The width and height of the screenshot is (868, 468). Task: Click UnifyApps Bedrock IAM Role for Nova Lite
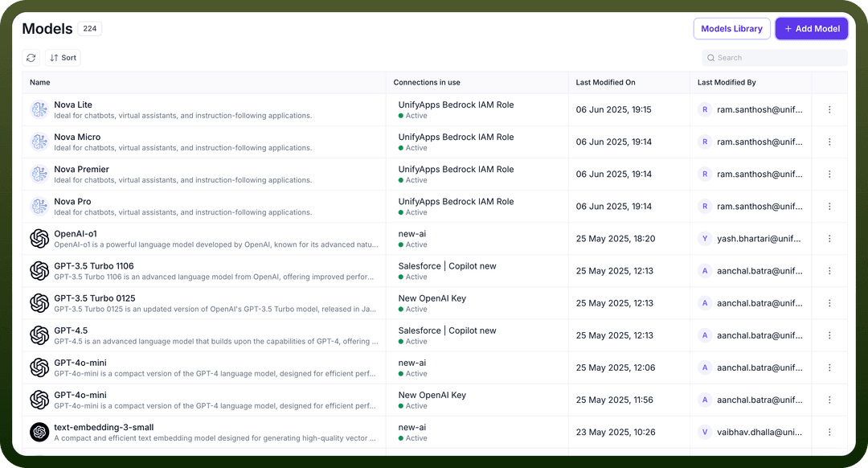[457, 105]
